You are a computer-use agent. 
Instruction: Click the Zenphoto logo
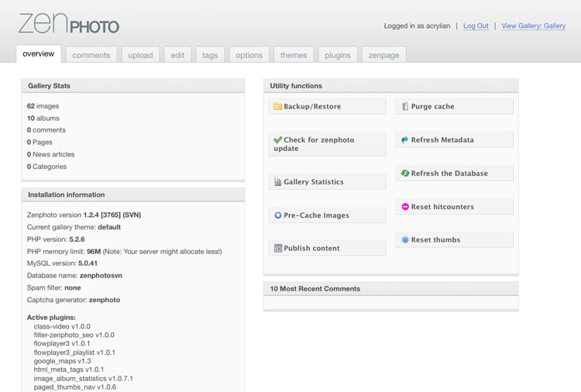69,23
